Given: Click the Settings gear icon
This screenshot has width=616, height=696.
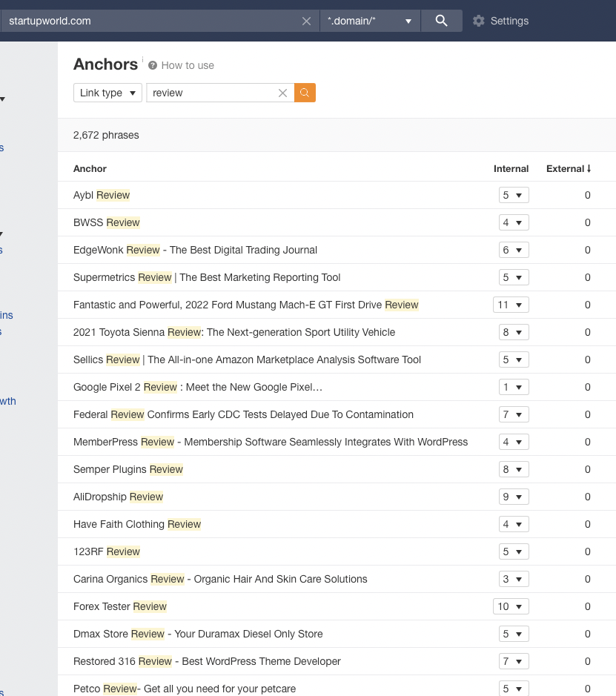Looking at the screenshot, I should point(478,21).
